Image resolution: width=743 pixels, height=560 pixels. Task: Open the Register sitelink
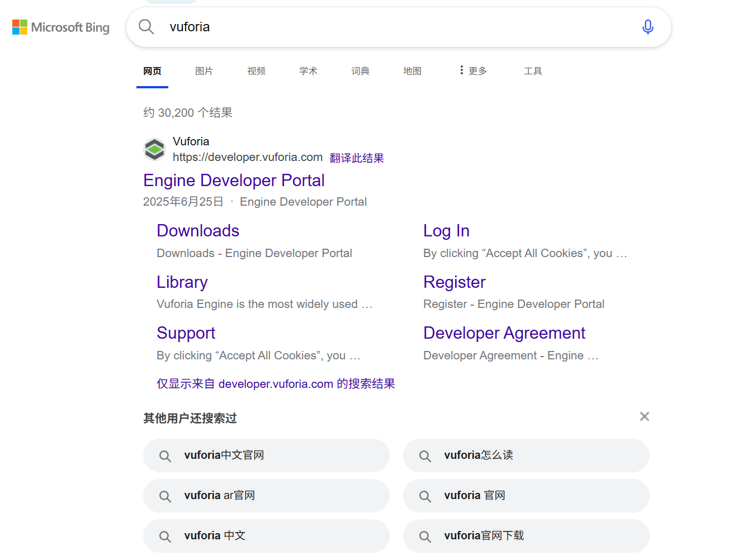(455, 282)
